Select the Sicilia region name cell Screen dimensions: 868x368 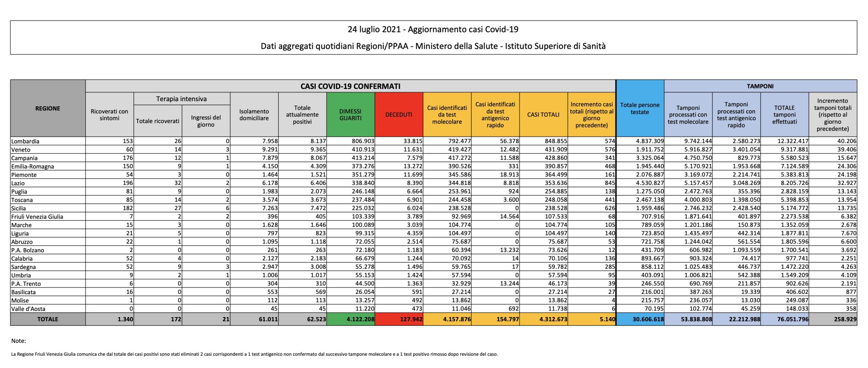(19, 208)
